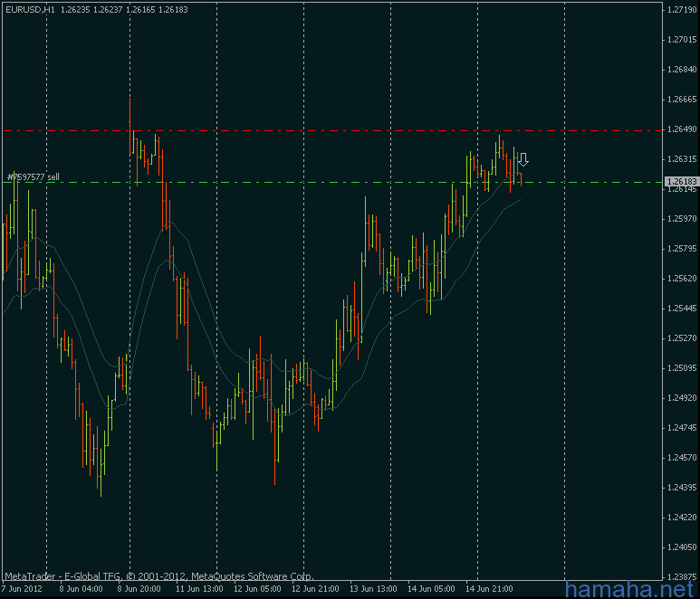This screenshot has width=700, height=599.
Task: Click the 1.26665 price axis value
Action: click(x=682, y=100)
